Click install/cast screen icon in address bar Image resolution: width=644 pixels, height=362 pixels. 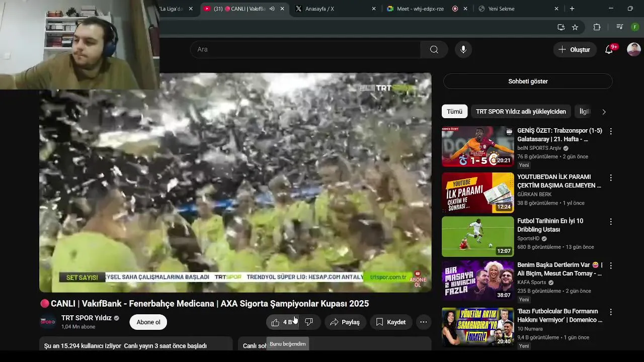pos(561,27)
